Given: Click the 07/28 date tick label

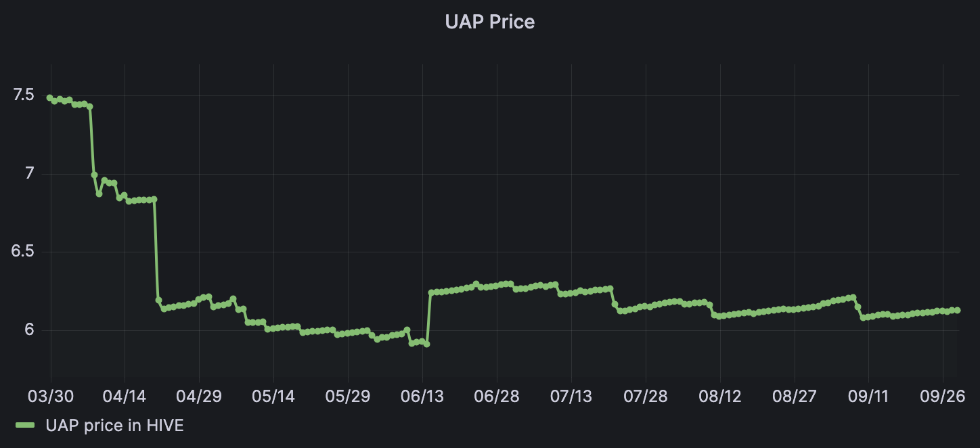Looking at the screenshot, I should pyautogui.click(x=646, y=395).
